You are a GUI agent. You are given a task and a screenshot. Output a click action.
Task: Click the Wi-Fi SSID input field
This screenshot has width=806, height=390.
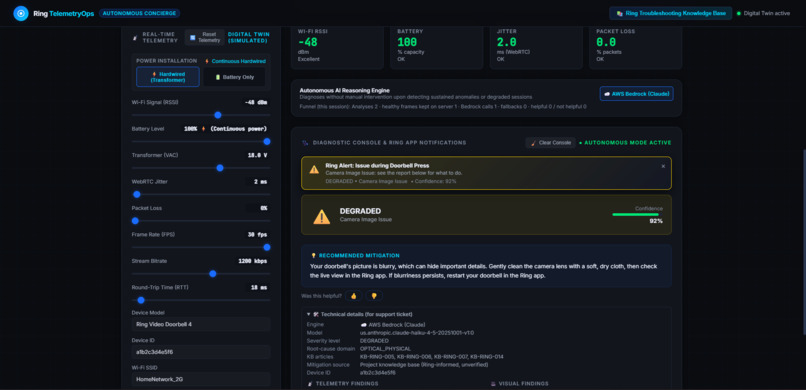[201, 379]
